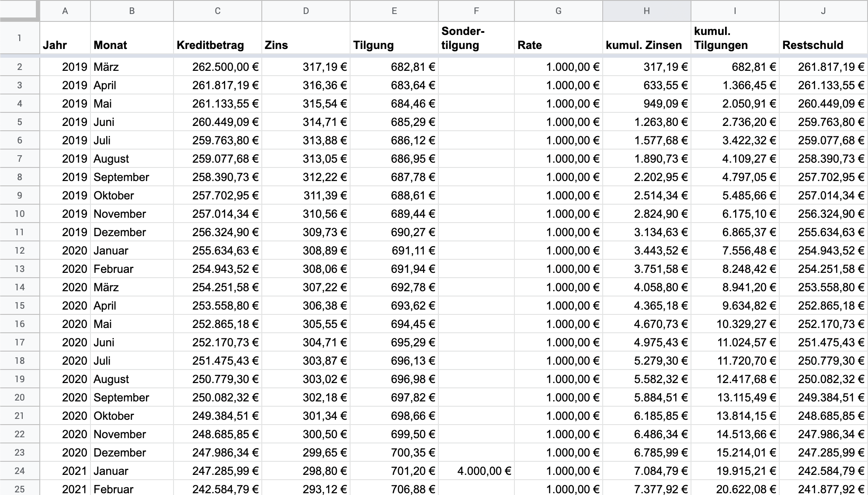Image resolution: width=868 pixels, height=495 pixels.
Task: Select Kreditbetrag value 249.384,51 €
Action: coord(218,416)
